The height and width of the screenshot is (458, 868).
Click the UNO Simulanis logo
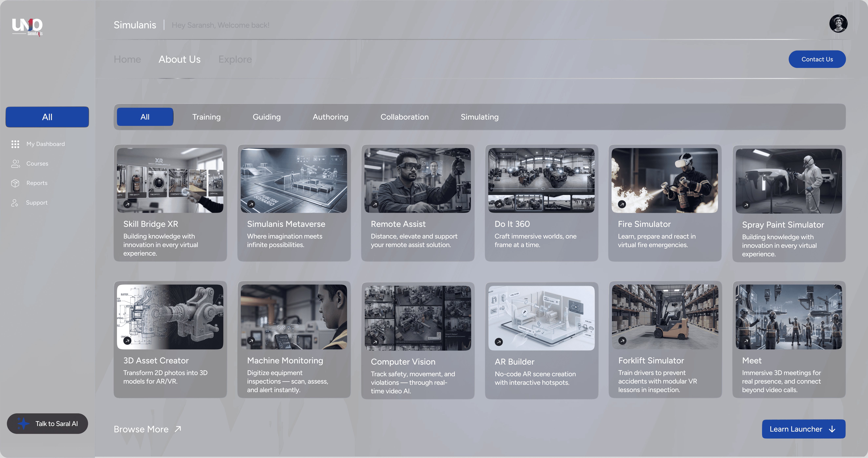point(27,27)
